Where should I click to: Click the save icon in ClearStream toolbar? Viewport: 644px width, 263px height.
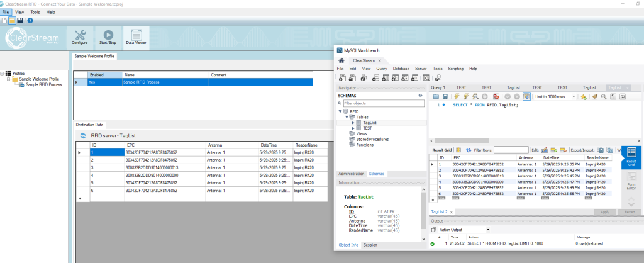pos(21,21)
